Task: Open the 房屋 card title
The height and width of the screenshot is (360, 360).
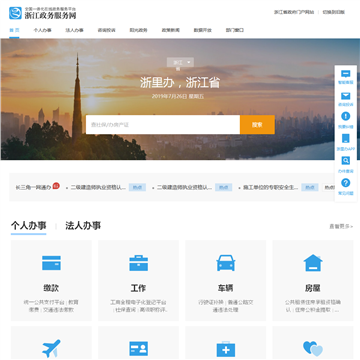Action: tap(313, 288)
